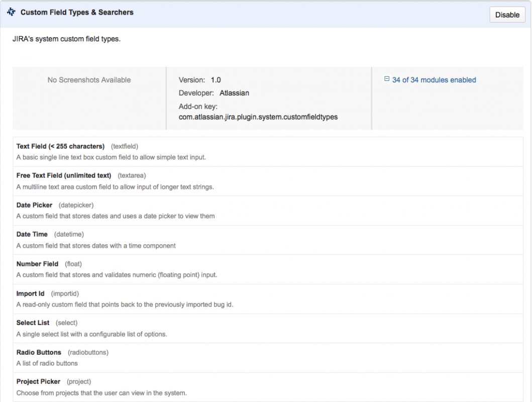The width and height of the screenshot is (532, 402).
Task: Click the (textarea) module key label
Action: pos(132,175)
